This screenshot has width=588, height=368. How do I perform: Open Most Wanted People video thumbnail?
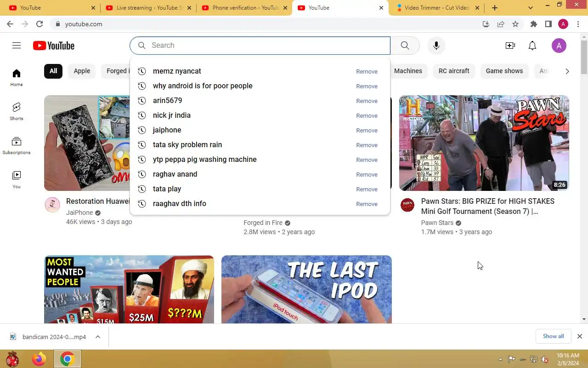click(x=129, y=289)
